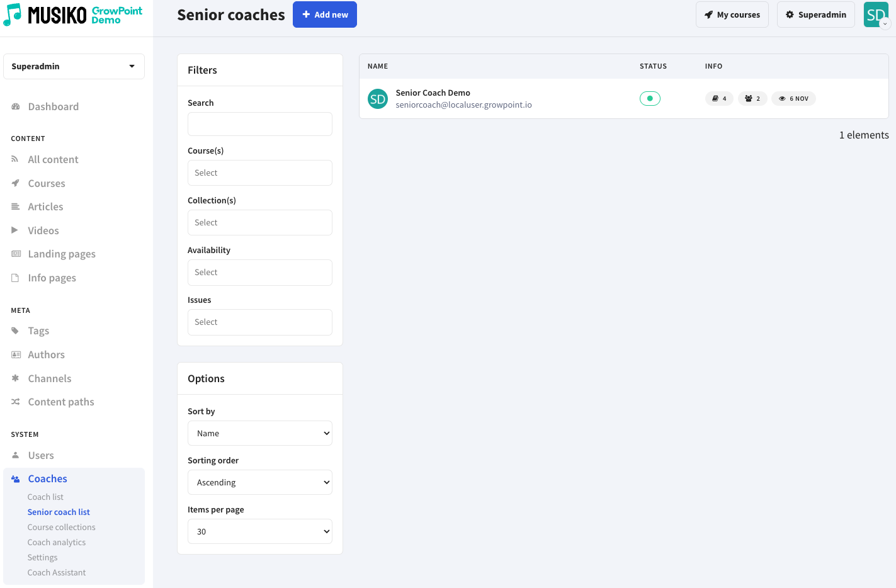Click the Dashboard gauge icon in sidebar
This screenshot has width=896, height=588.
16,107
